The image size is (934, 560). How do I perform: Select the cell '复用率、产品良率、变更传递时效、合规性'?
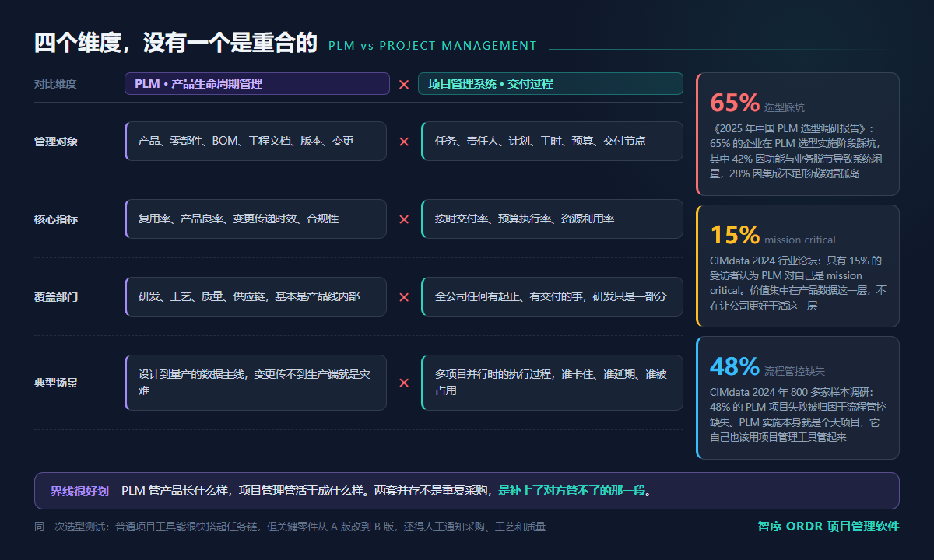tap(255, 219)
